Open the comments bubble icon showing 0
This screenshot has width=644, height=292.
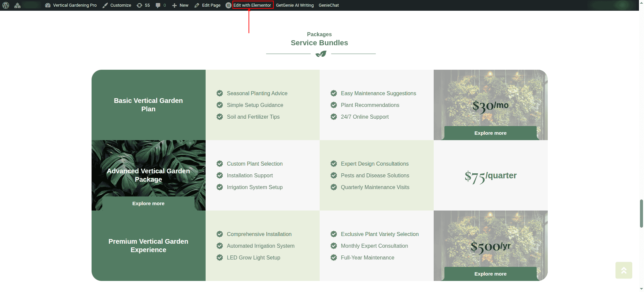[161, 5]
